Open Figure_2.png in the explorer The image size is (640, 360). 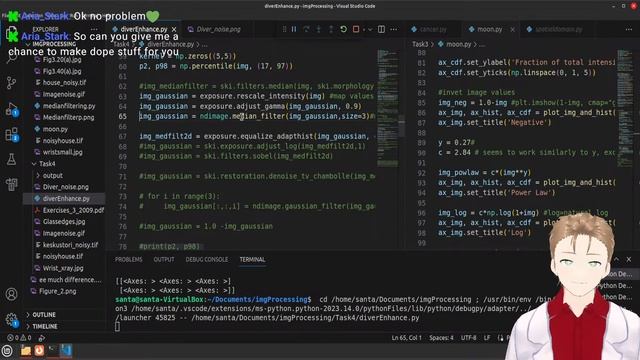[57, 291]
